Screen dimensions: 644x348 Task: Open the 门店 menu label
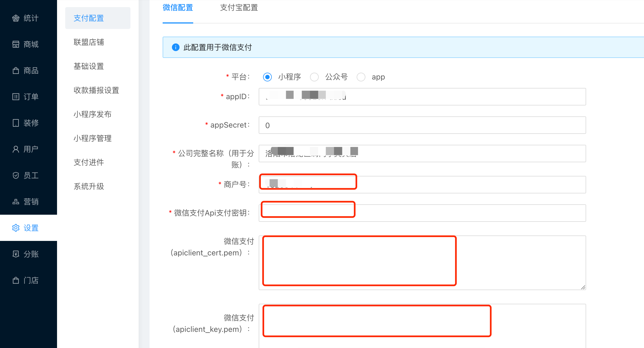tap(31, 280)
